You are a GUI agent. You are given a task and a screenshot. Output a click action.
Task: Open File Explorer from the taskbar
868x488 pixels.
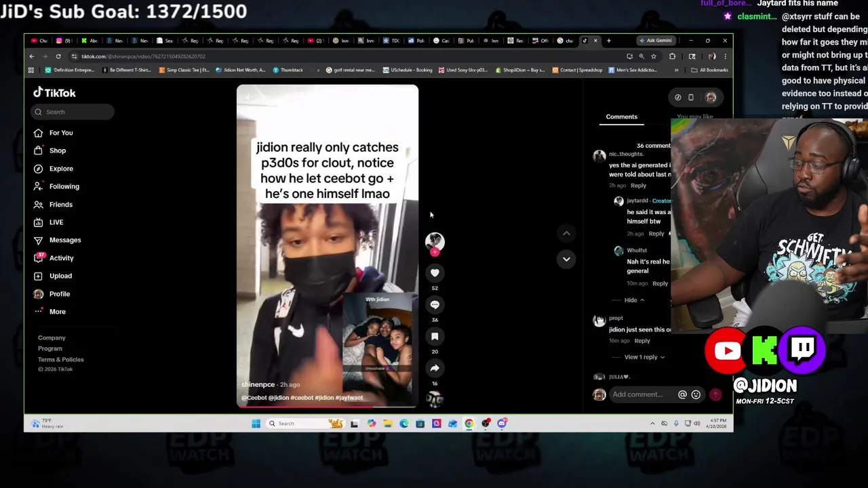[x=387, y=424]
